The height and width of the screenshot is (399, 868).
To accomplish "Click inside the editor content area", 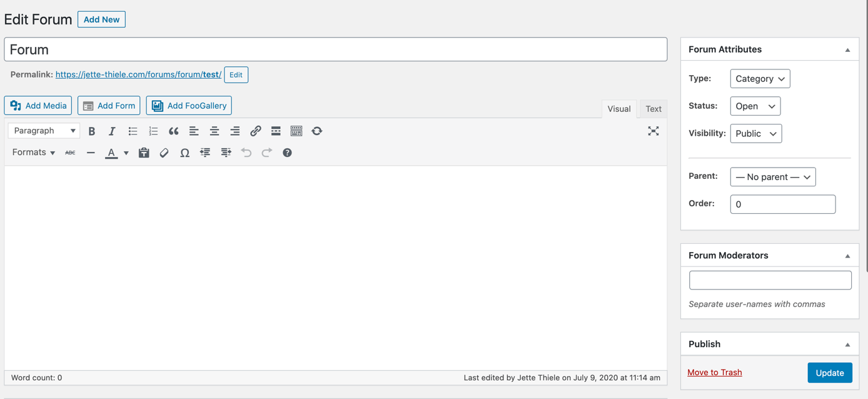I will (336, 268).
